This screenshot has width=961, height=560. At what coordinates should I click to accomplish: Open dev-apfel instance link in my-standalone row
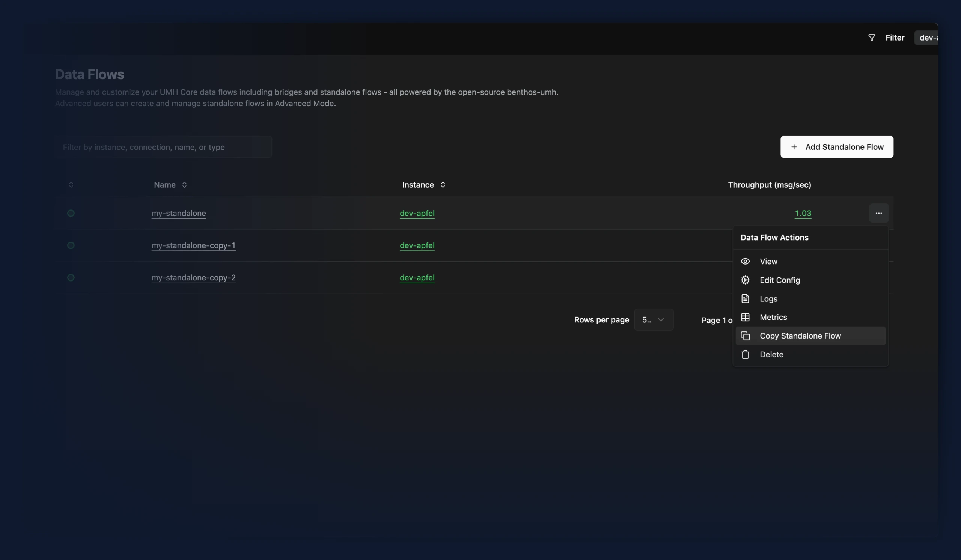[x=417, y=213]
